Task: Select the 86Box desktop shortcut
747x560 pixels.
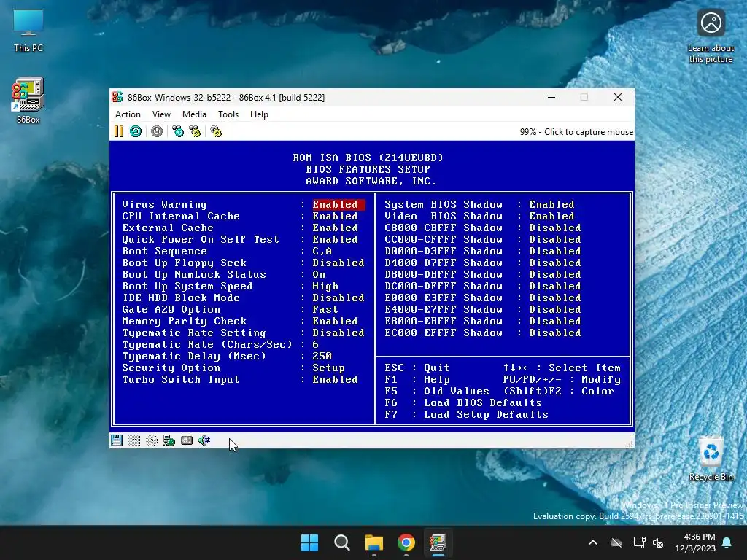Action: coord(28,101)
